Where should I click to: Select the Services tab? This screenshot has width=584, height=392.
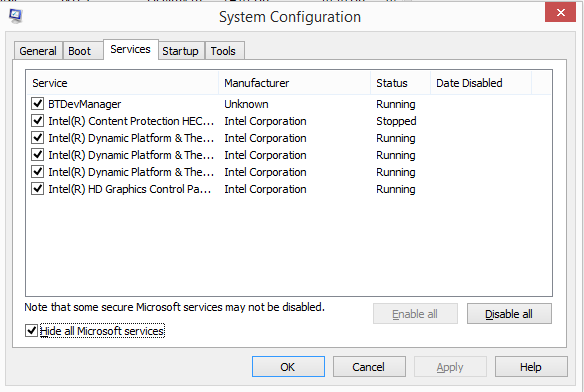pyautogui.click(x=130, y=49)
